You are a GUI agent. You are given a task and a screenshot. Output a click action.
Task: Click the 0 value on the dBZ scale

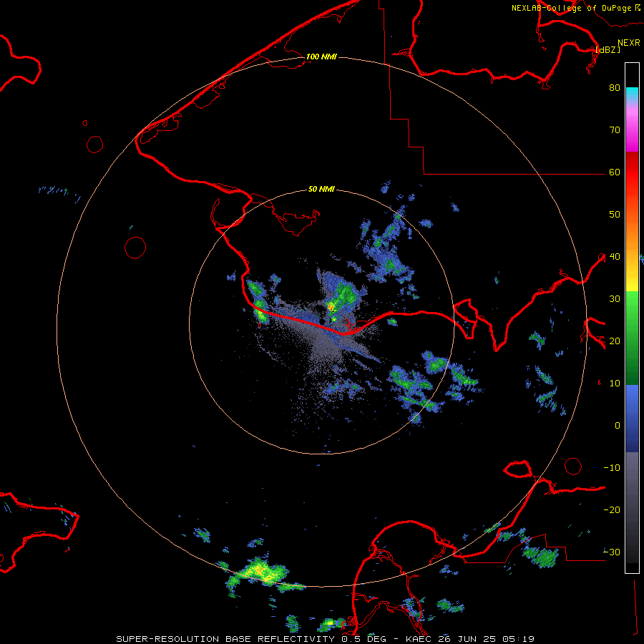(618, 426)
